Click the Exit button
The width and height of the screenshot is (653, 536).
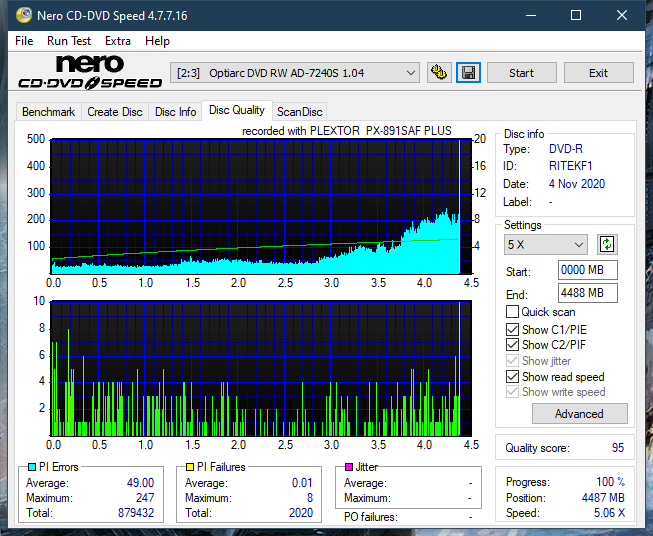pos(598,73)
